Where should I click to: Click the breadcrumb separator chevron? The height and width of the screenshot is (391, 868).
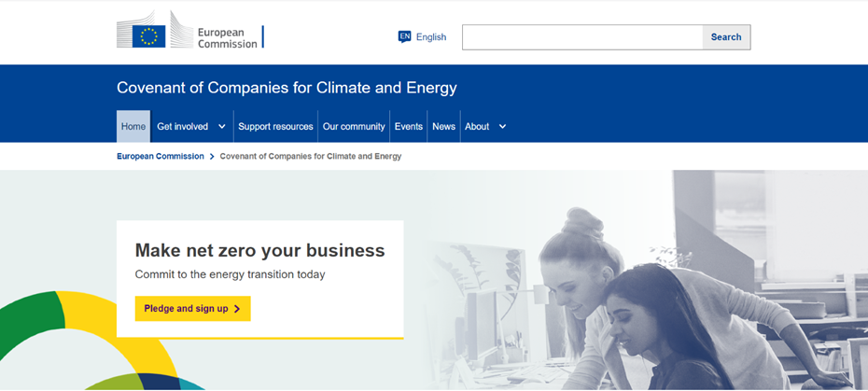(x=212, y=157)
